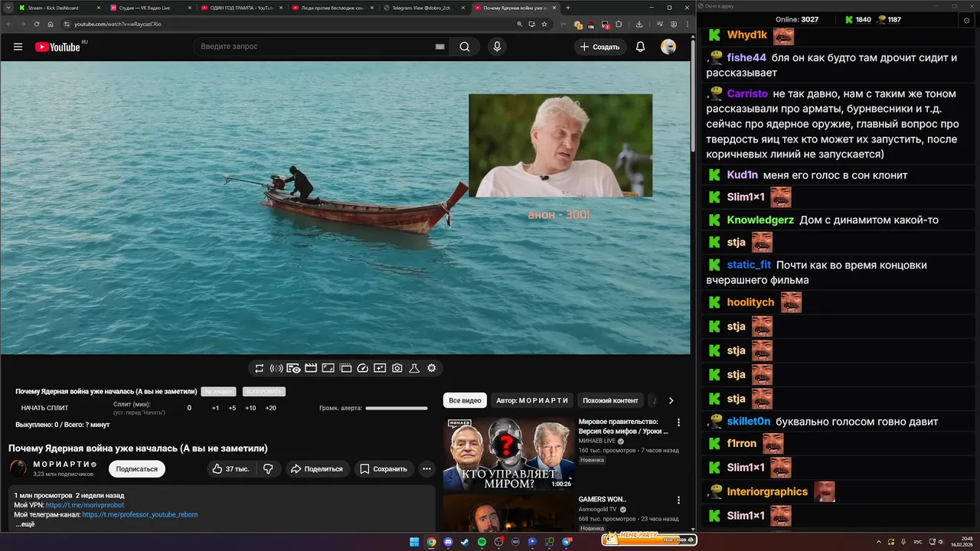Open options for GAMERS WON video
Screen dimensions: 980x551
(x=678, y=500)
